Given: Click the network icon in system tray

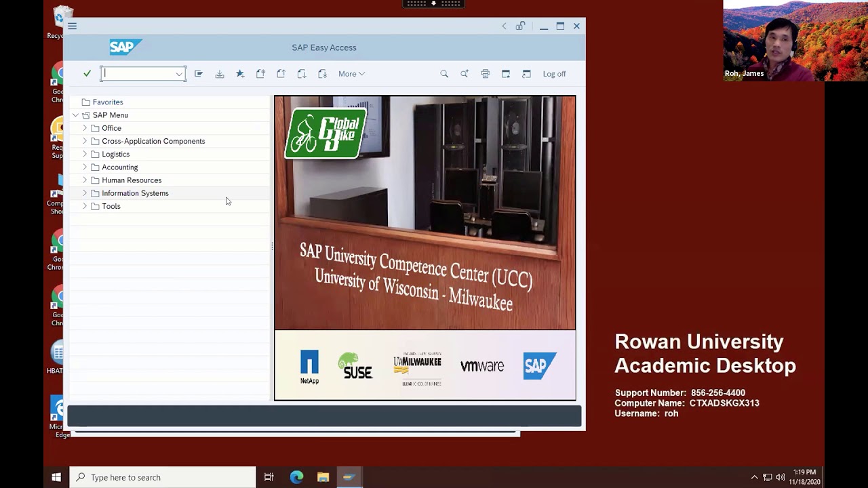Looking at the screenshot, I should click(x=768, y=477).
